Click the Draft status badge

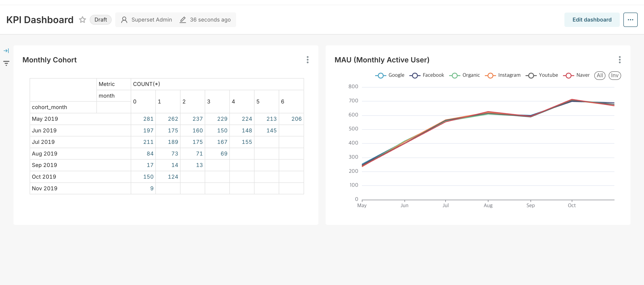point(100,20)
